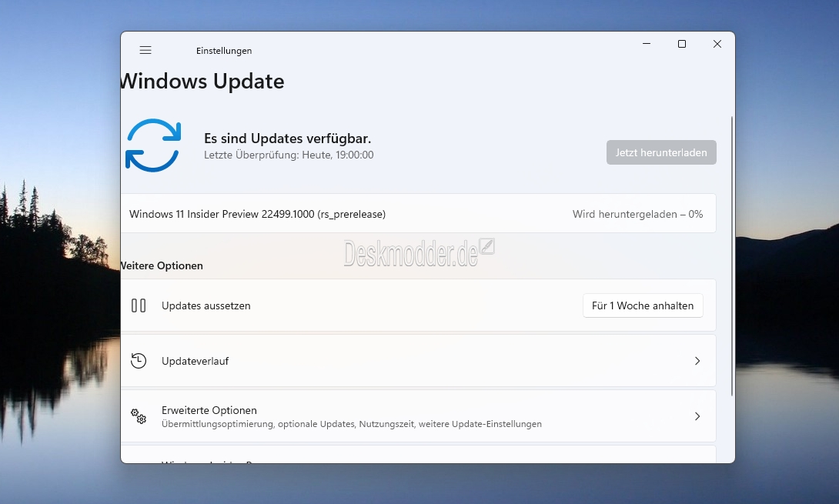Click the Einstellungen window title
The image size is (839, 504).
point(224,51)
